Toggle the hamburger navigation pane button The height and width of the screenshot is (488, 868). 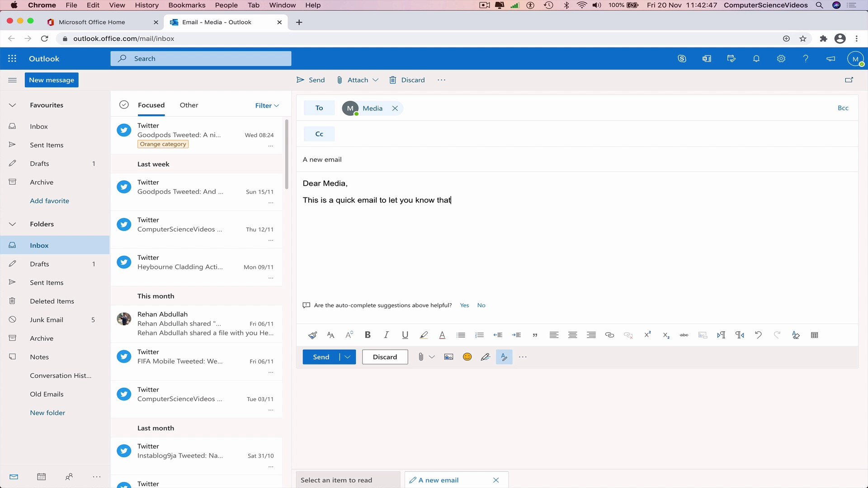coord(13,80)
